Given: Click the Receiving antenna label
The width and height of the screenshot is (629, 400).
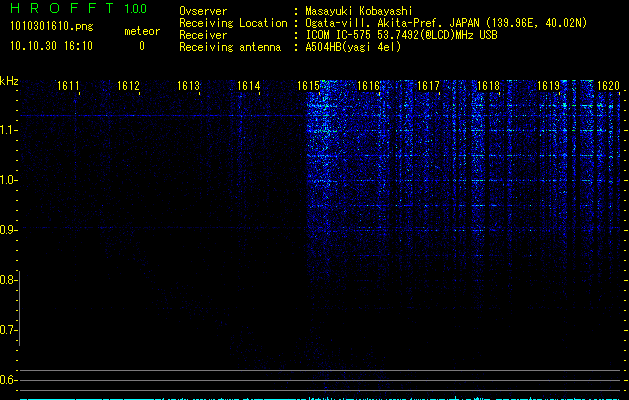Looking at the screenshot, I should coord(230,47).
